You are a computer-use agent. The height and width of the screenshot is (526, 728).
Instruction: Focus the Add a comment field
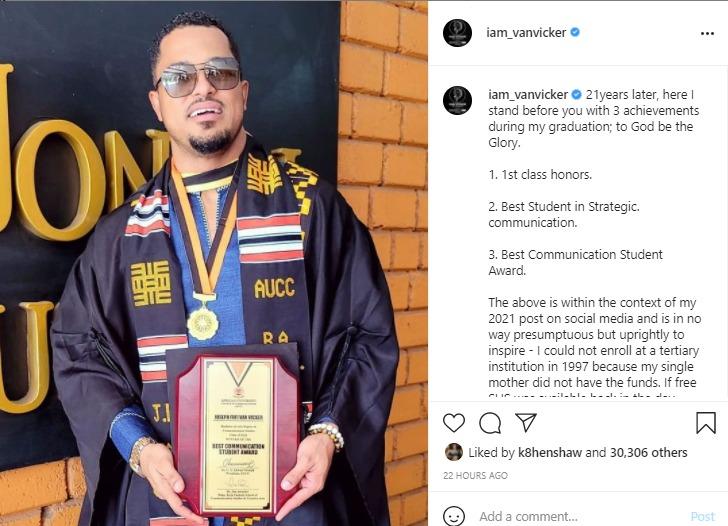tap(576, 516)
